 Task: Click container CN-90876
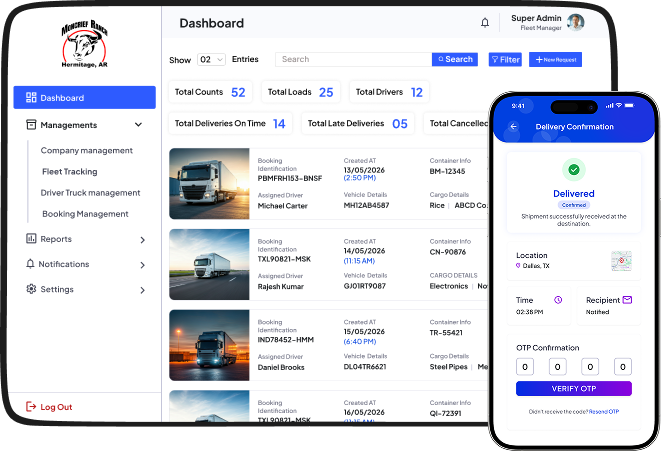pos(448,252)
